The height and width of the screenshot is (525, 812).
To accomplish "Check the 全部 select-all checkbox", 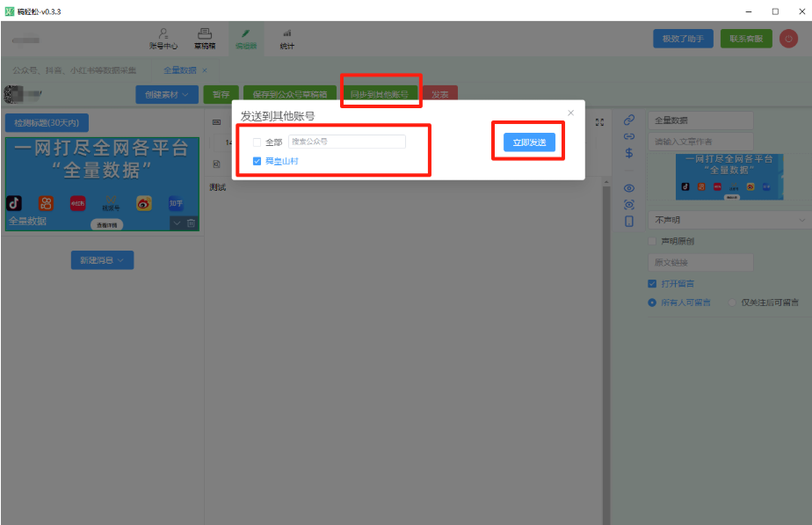I will click(x=257, y=142).
